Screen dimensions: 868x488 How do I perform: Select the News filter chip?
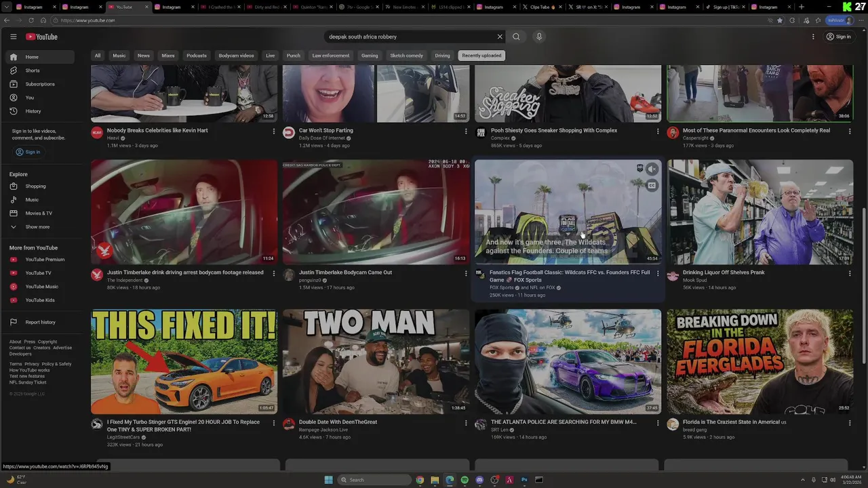[144, 56]
